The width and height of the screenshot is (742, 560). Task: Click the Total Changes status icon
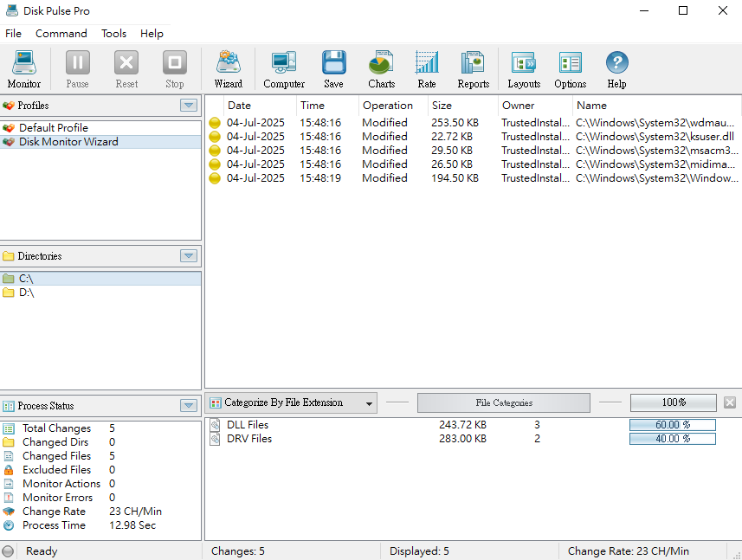tap(9, 428)
